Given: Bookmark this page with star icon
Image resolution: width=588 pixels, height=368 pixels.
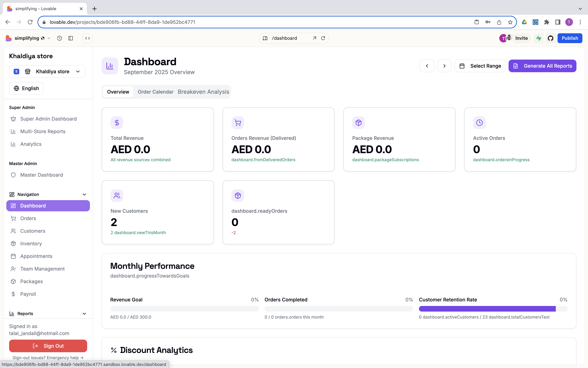Looking at the screenshot, I should [510, 22].
